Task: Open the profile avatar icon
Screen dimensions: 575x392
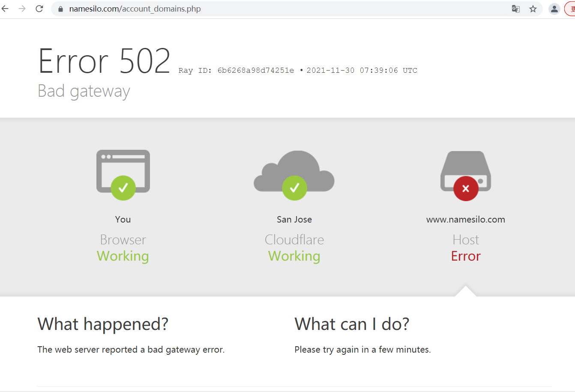Action: click(554, 9)
